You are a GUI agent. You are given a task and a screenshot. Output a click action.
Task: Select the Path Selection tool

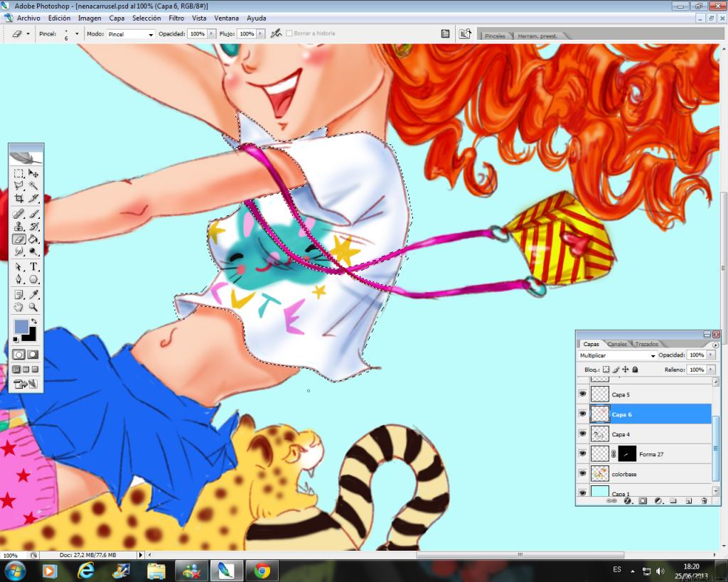18,267
